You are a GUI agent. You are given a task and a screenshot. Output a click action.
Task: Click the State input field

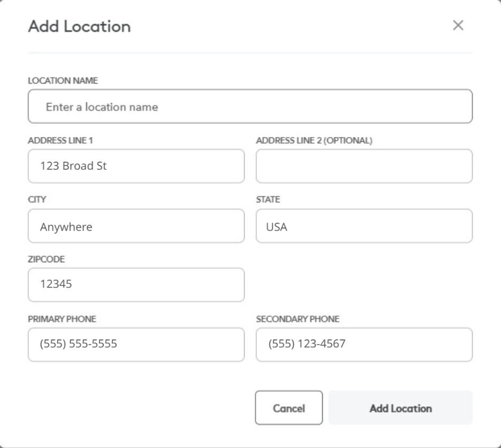[365, 226]
